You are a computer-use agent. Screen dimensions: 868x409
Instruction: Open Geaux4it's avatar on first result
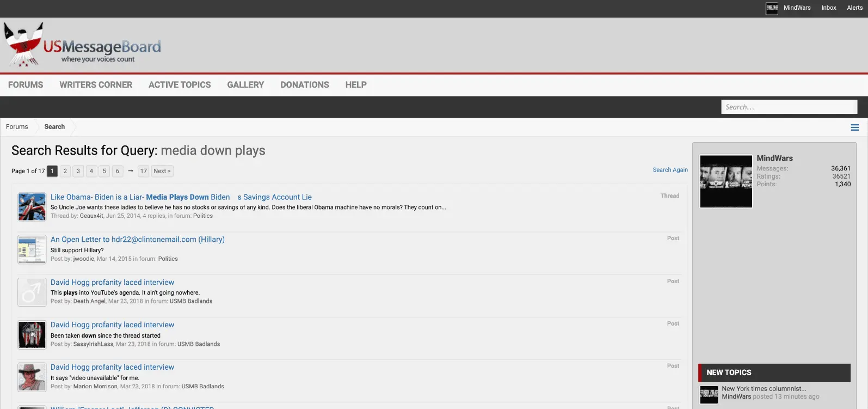tap(32, 207)
